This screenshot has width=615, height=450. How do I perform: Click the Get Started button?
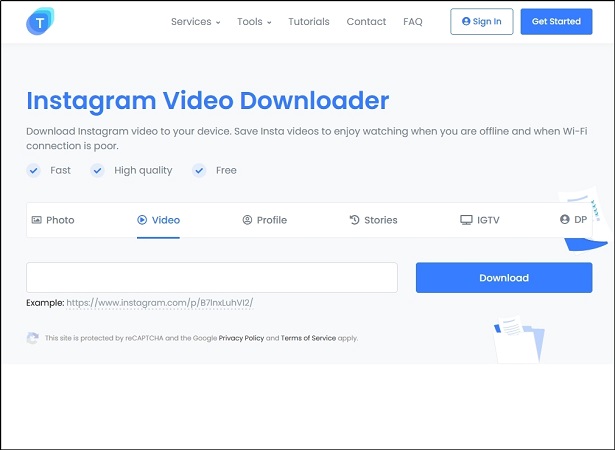[556, 22]
